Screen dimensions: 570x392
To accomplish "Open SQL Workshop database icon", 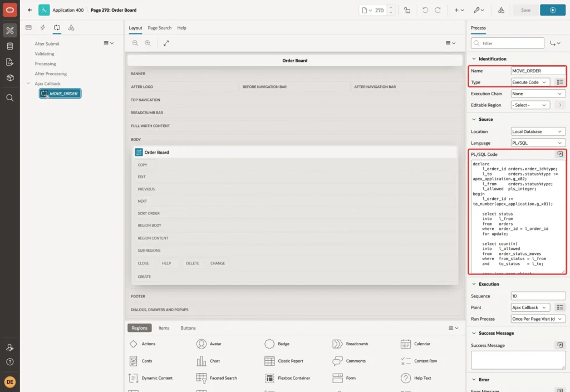I will click(10, 46).
